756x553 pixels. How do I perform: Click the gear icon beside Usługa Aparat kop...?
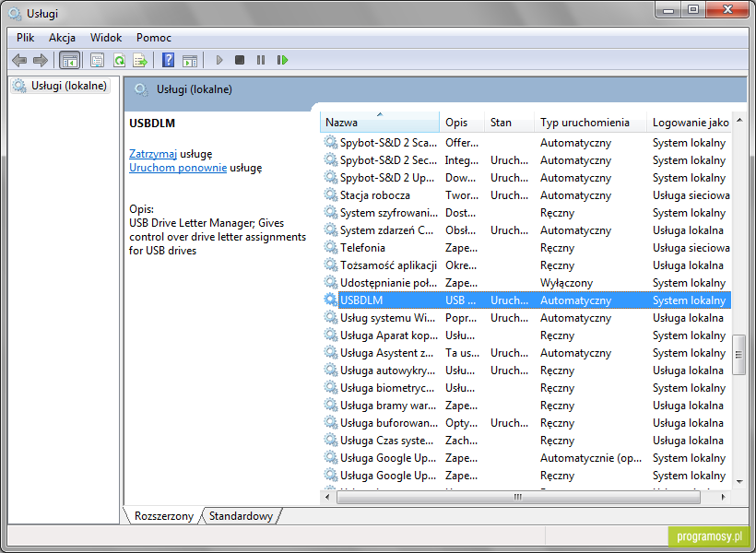coord(330,335)
